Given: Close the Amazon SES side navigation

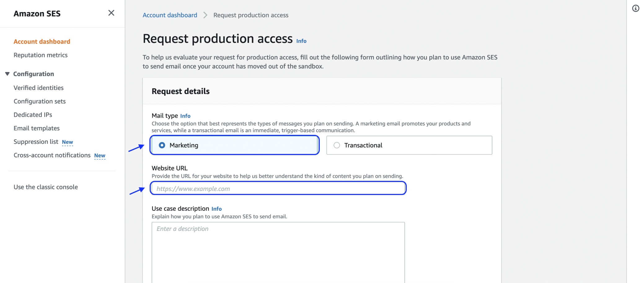Looking at the screenshot, I should [111, 13].
